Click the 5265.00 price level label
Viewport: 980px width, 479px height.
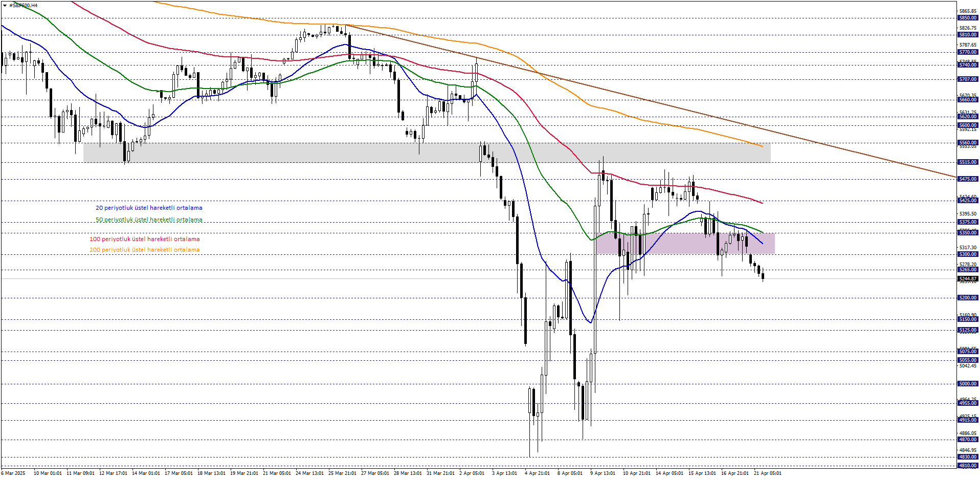tap(968, 270)
